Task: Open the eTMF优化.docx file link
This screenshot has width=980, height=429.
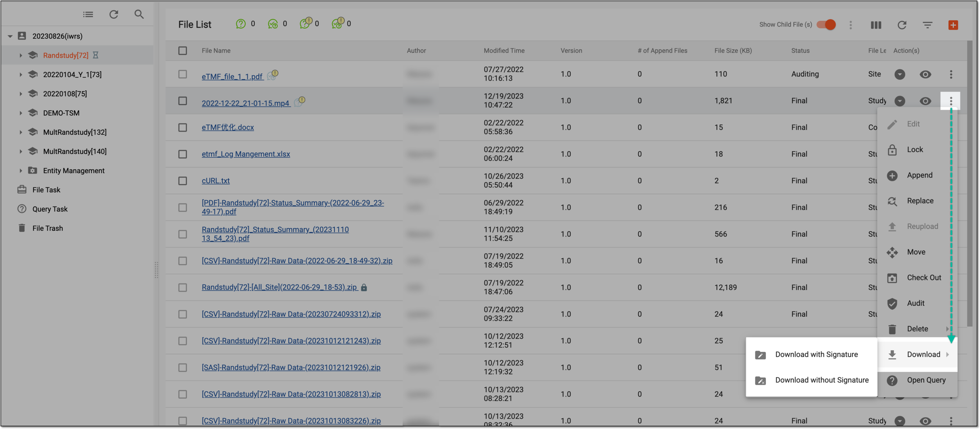Action: (228, 128)
